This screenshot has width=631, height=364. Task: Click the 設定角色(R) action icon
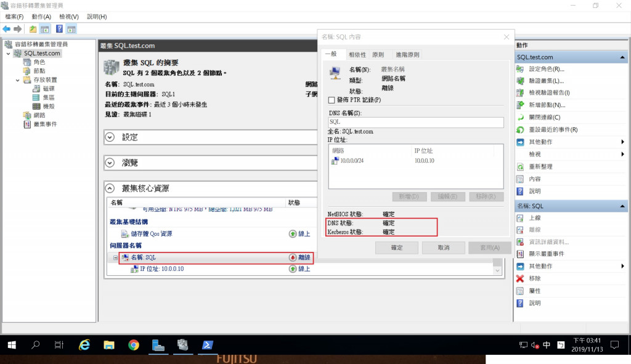(x=520, y=69)
